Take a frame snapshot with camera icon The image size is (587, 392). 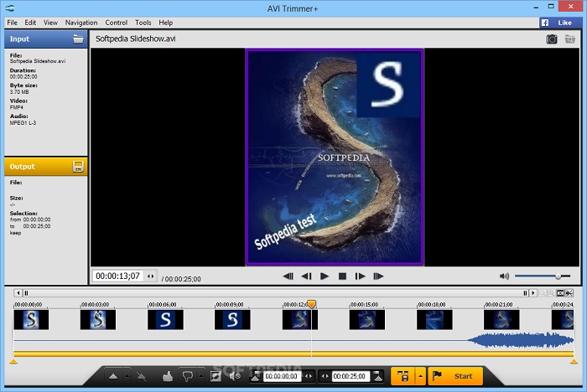pyautogui.click(x=552, y=39)
